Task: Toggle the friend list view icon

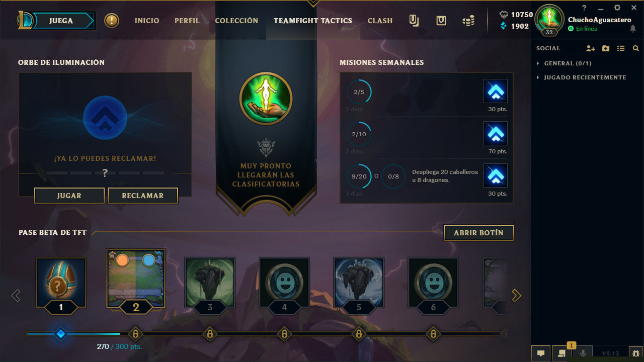Action: (621, 48)
